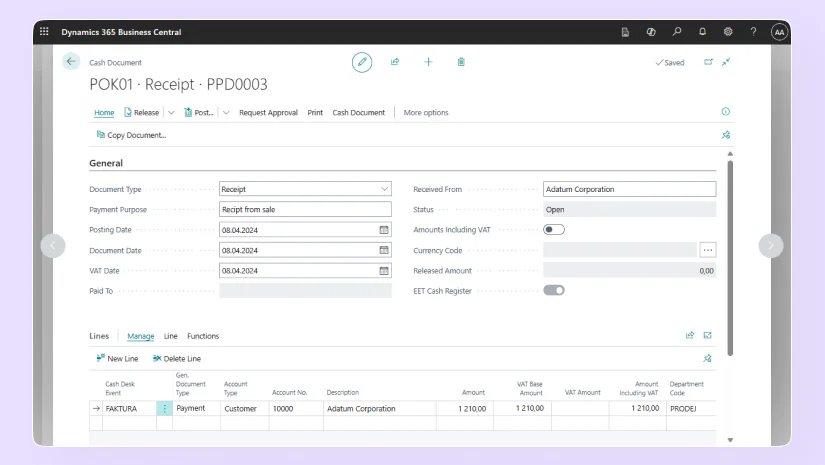
Task: Click the trash delete icon
Action: [x=461, y=62]
